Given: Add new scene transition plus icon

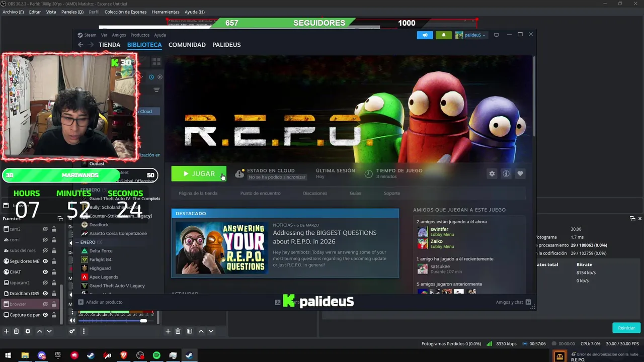Looking at the screenshot, I should point(168,331).
